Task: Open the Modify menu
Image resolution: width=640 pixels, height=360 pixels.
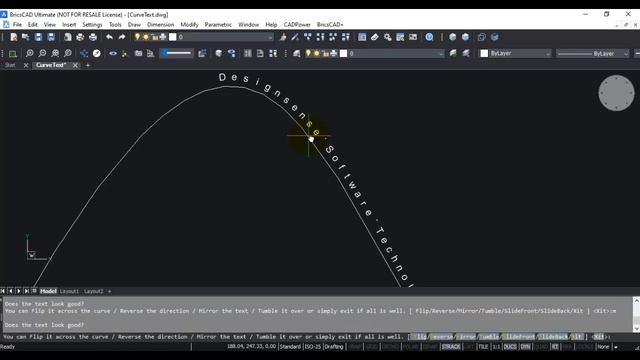Action: (189, 24)
